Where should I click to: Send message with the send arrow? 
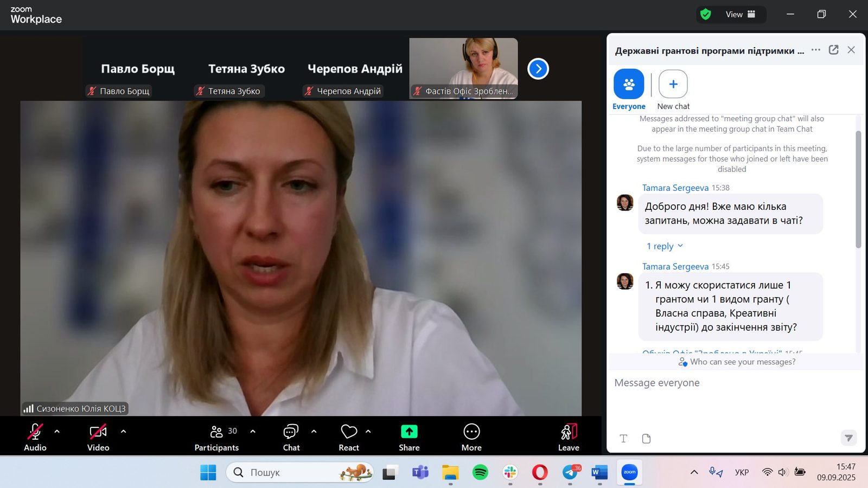[848, 438]
